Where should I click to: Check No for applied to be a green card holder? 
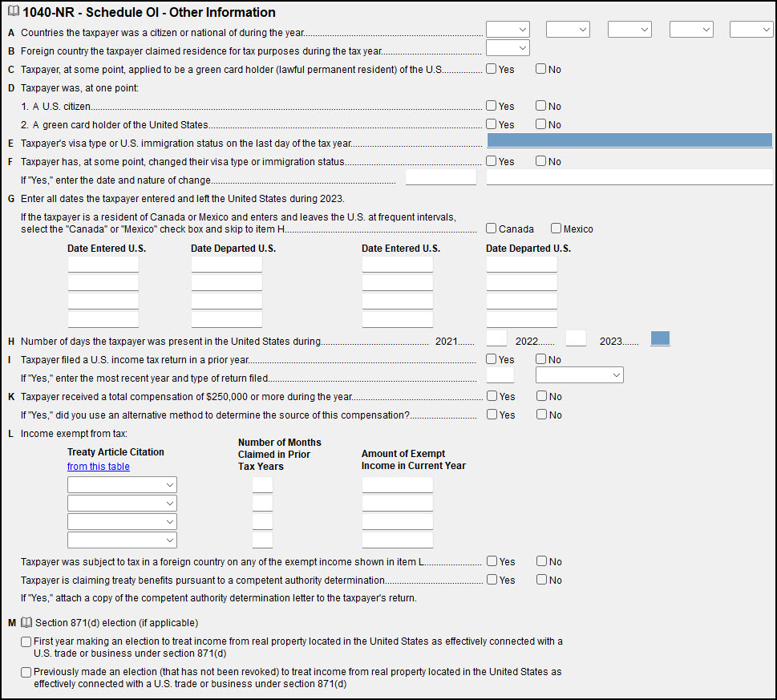pos(540,69)
